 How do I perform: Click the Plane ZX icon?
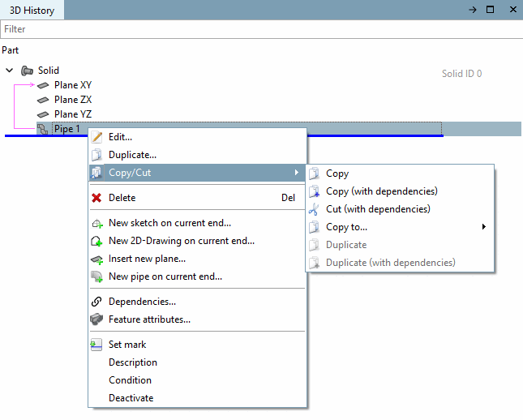click(x=43, y=100)
